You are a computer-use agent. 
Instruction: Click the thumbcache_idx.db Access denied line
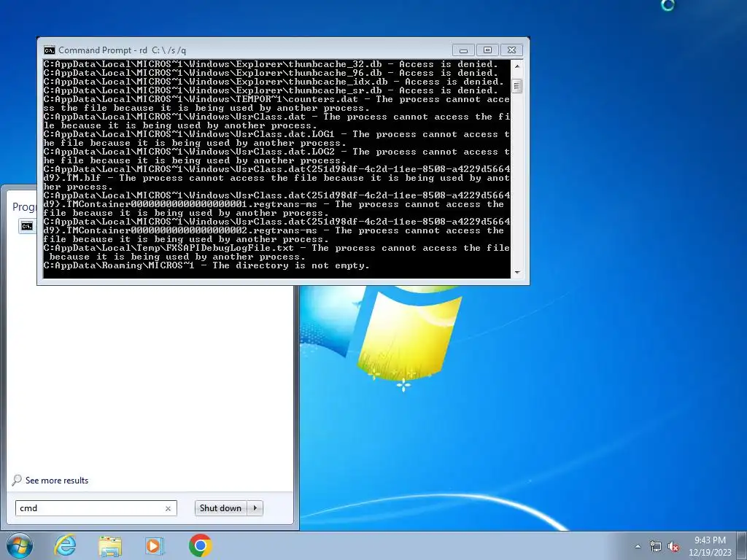pyautogui.click(x=274, y=82)
